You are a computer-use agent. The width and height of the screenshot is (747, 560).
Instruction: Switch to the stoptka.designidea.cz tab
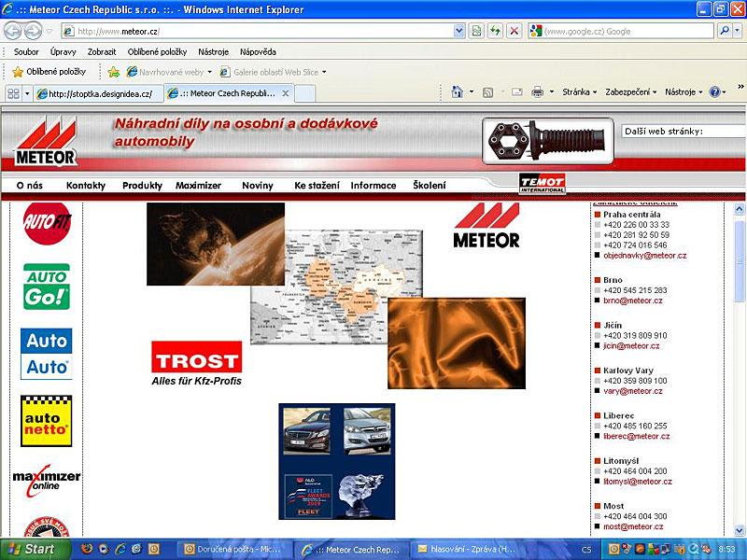click(x=99, y=93)
